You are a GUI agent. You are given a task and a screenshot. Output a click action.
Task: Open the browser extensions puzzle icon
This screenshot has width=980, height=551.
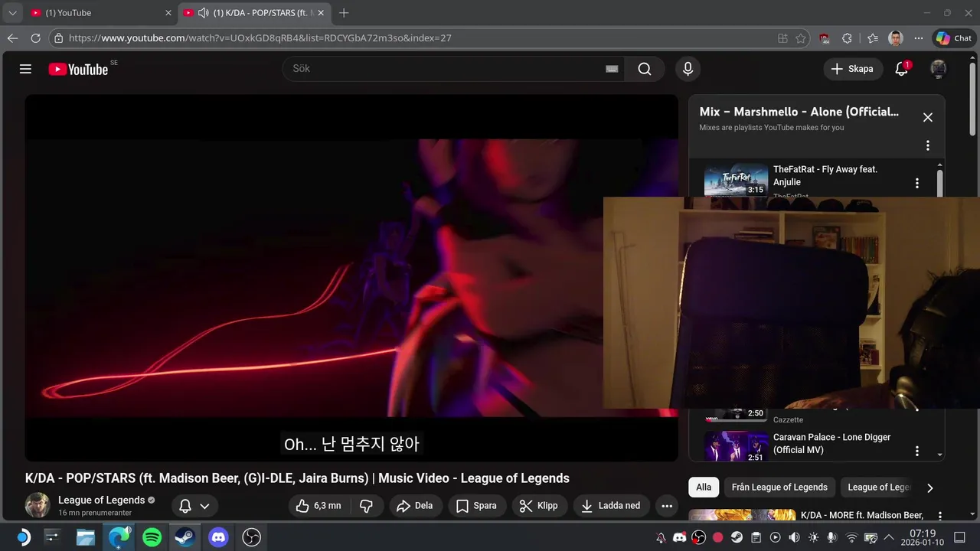pos(847,38)
